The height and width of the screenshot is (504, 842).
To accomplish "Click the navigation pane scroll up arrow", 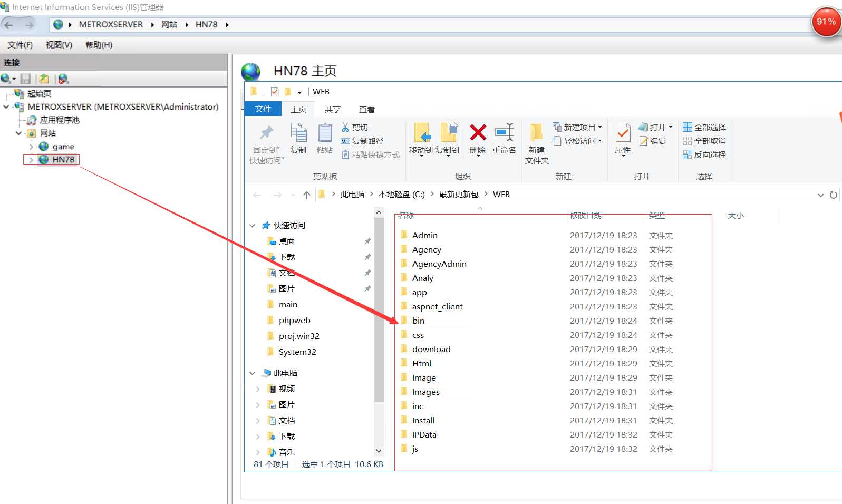I will coord(379,212).
